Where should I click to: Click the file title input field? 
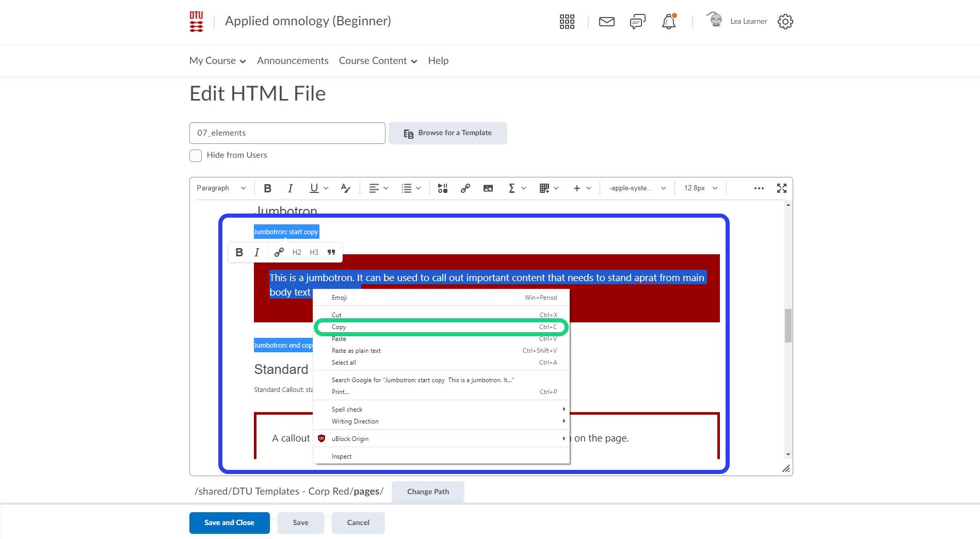287,133
